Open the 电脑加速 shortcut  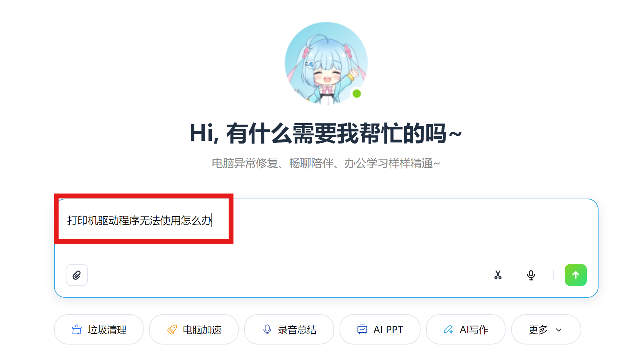tap(194, 329)
